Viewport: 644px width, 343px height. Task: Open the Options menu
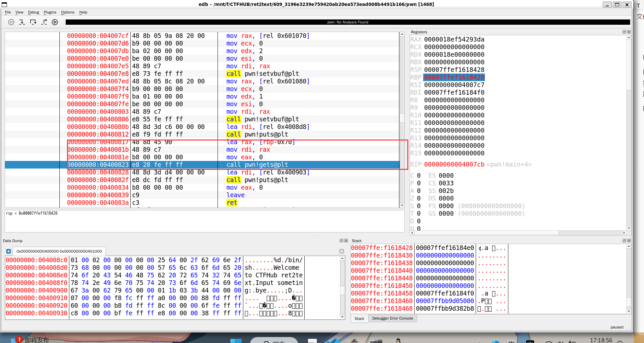(x=68, y=12)
